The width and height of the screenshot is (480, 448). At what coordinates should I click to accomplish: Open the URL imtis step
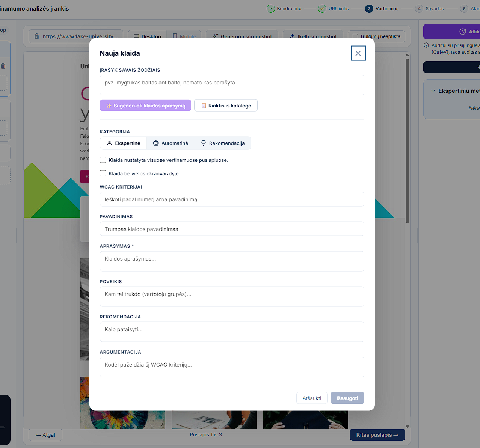pos(334,9)
